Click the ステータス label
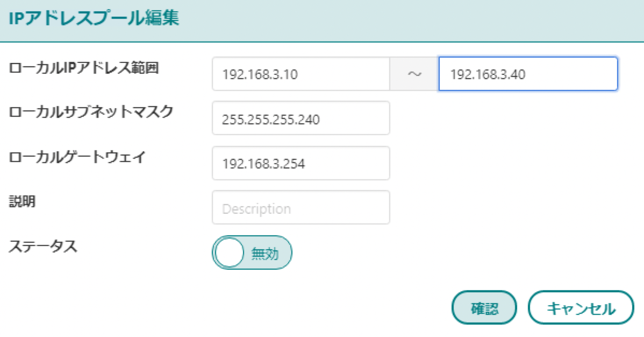 [42, 246]
